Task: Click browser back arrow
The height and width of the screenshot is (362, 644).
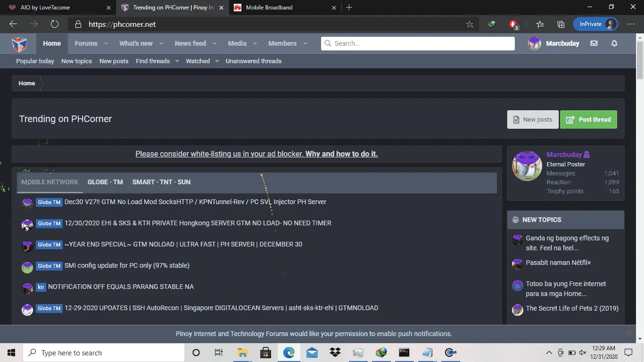Action: [x=13, y=24]
